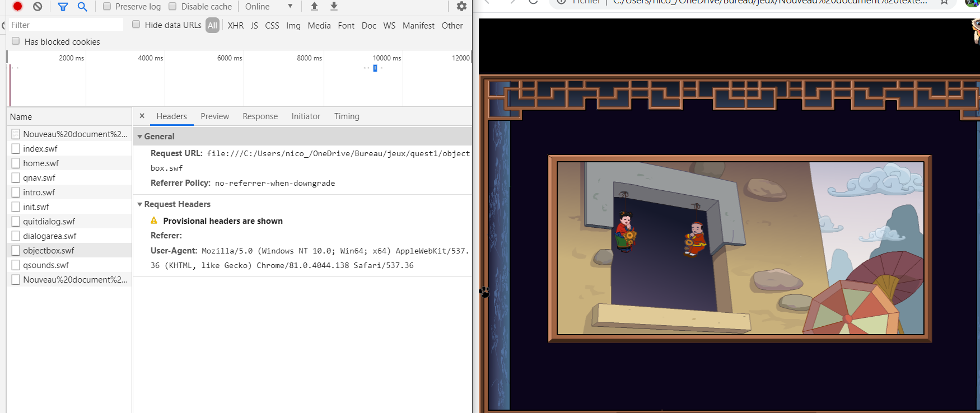Select qsounds.swf request row

[x=69, y=265]
